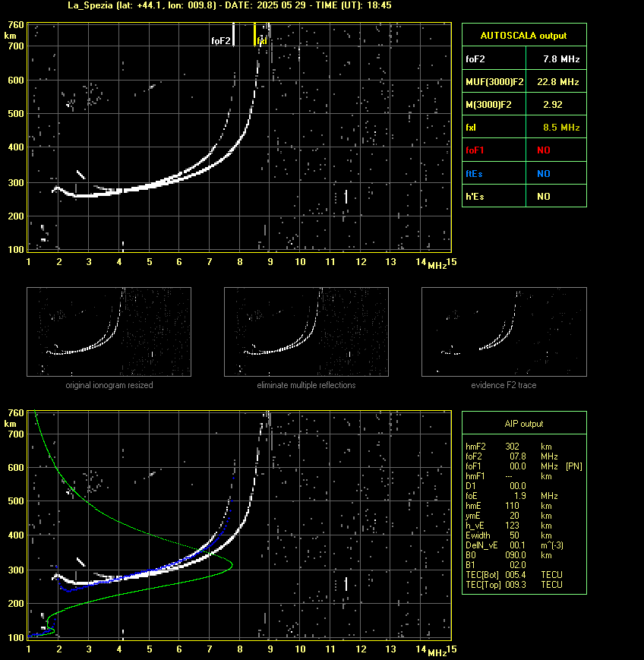Screen dimensions: 644x660
Task: Select the h'Es 'NO' value
Action: [x=544, y=196]
